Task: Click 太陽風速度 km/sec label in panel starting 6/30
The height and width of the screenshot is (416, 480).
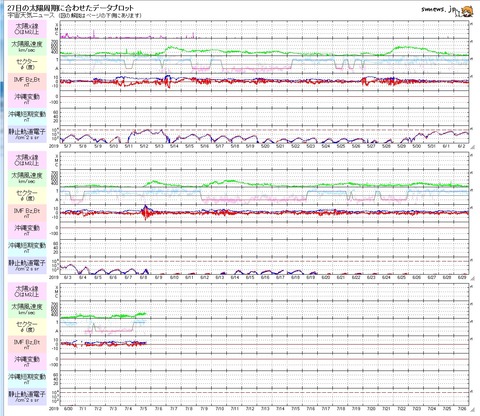Action: [27, 310]
